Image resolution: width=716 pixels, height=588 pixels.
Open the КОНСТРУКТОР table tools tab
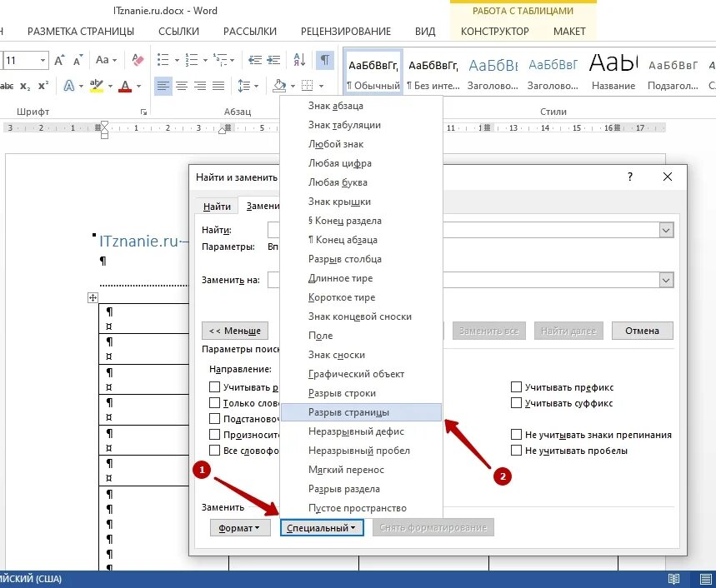(494, 32)
